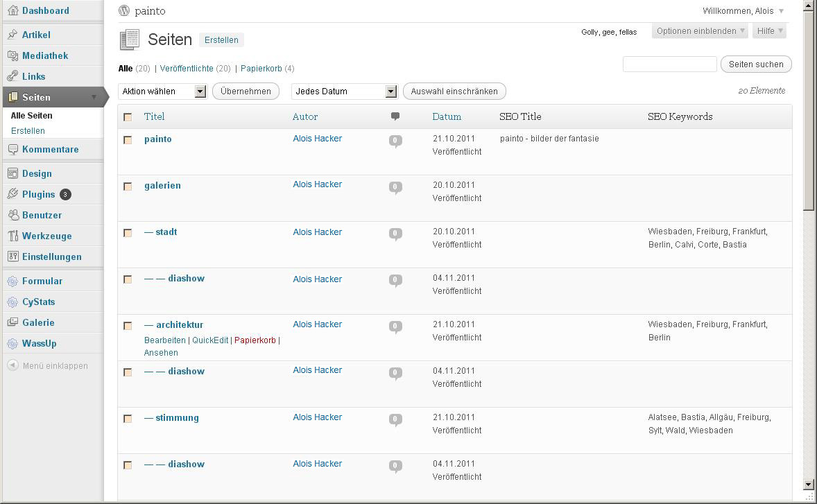Select Alle Seiten submenu item

pyautogui.click(x=32, y=116)
